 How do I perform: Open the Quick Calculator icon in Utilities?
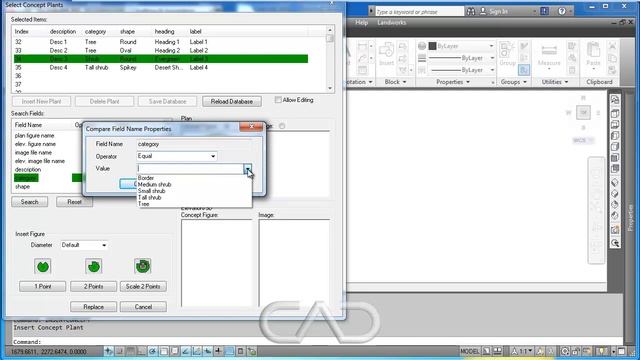coord(572,70)
